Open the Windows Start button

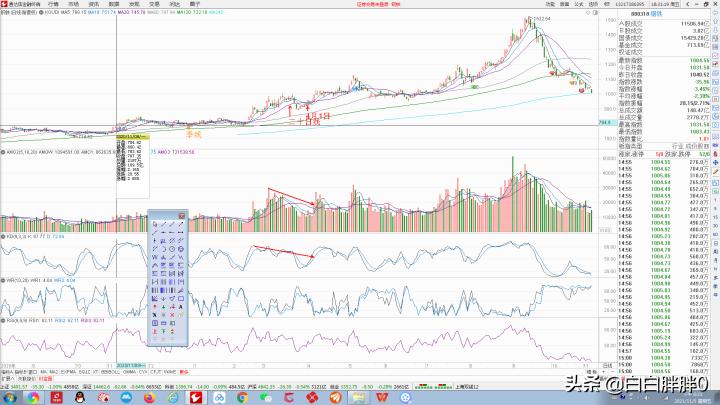click(9, 398)
